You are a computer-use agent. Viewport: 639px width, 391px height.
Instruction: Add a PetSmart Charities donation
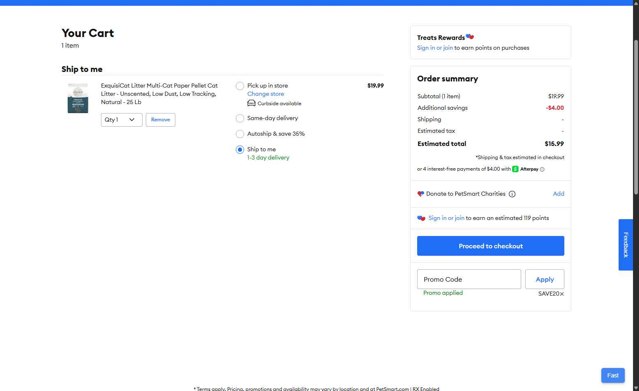558,194
